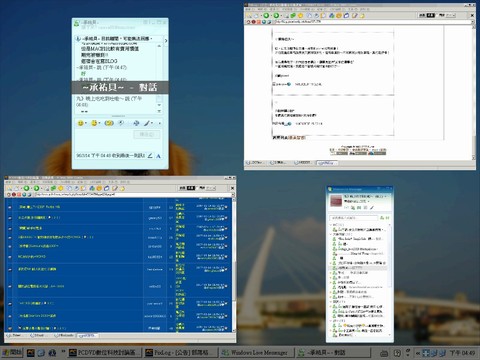
Task: Click red stop icon in PCDYD browser
Action: (14, 194)
